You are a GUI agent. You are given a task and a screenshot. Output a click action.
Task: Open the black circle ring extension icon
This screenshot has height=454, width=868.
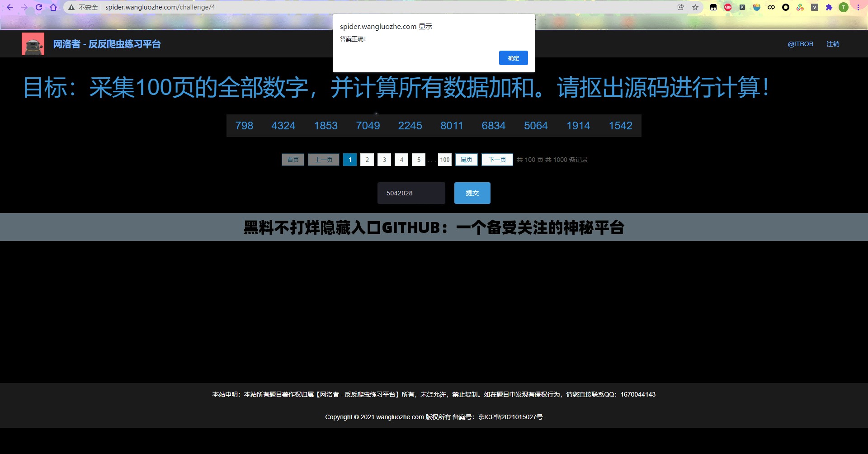pos(786,7)
